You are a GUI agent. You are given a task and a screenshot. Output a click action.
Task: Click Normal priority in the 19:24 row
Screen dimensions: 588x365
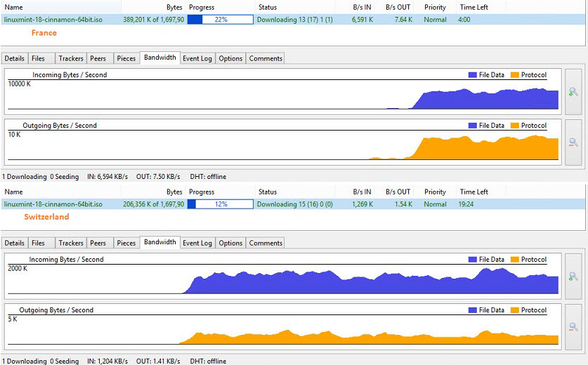(x=435, y=204)
